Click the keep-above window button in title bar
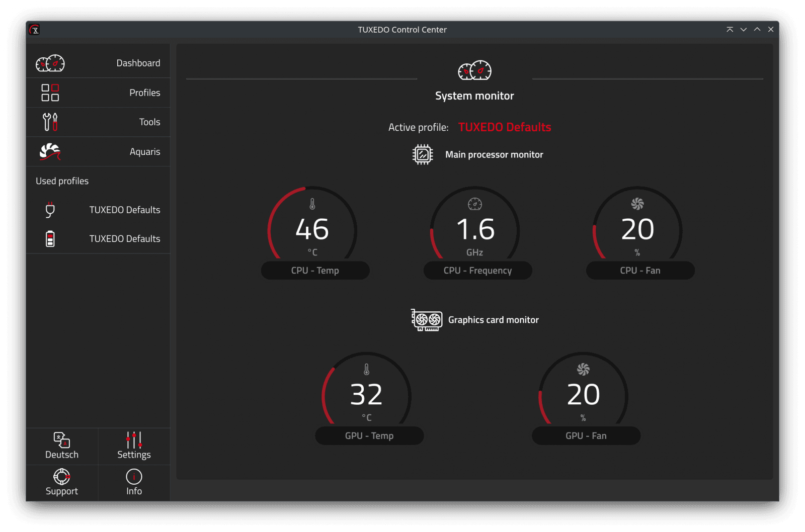The height and width of the screenshot is (532, 805). [x=730, y=30]
